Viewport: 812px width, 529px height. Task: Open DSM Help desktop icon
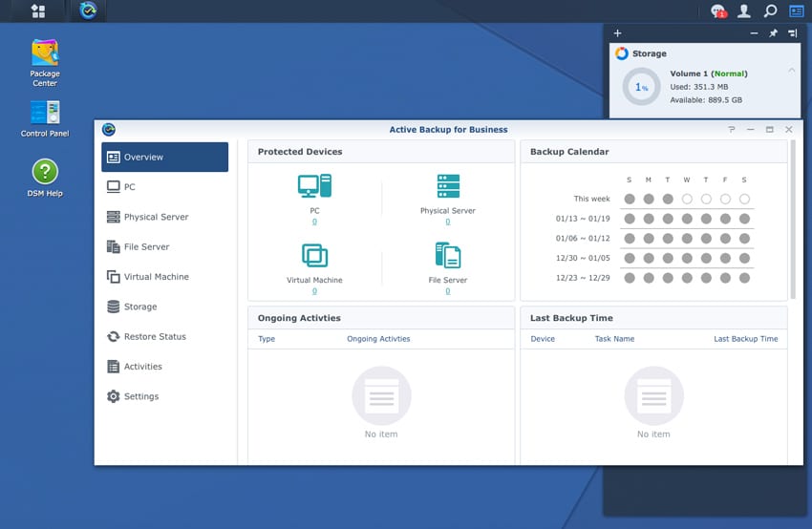point(45,178)
